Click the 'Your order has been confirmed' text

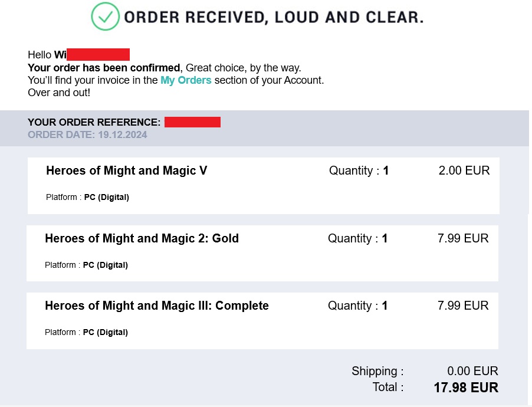(x=105, y=68)
